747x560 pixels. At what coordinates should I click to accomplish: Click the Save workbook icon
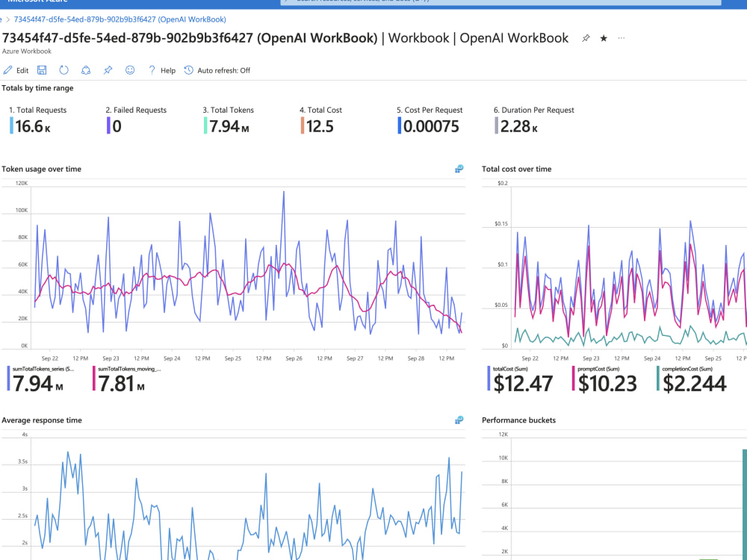(41, 69)
